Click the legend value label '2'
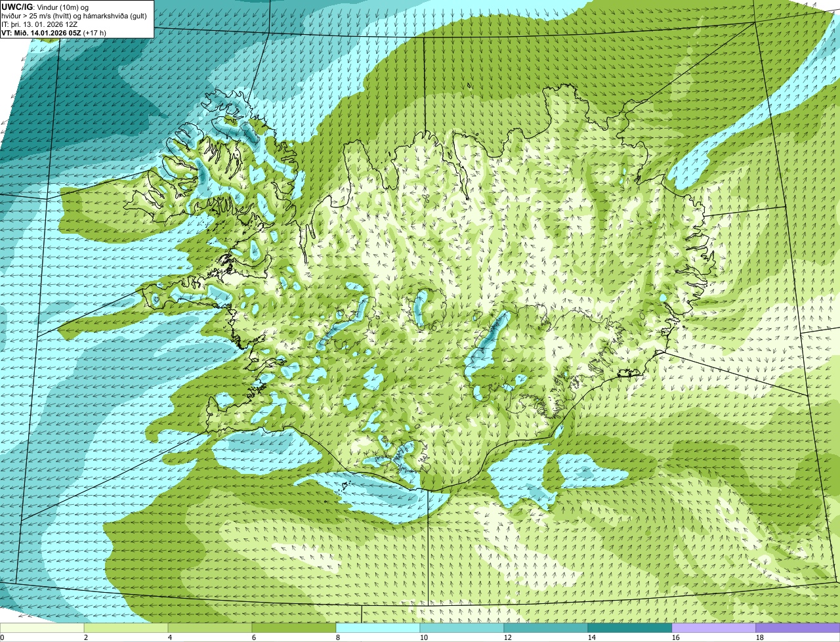This screenshot has width=840, height=642. pos(86,637)
